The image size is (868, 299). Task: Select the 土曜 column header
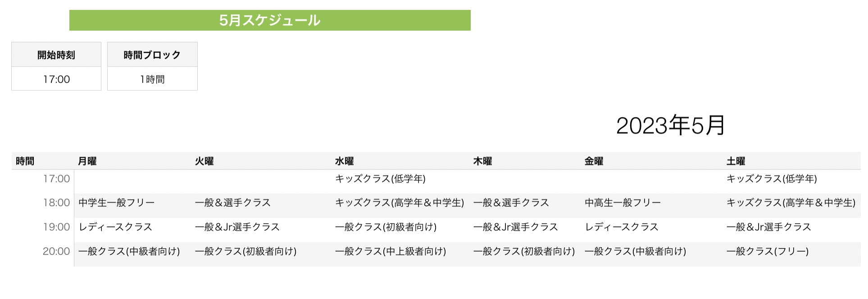[736, 161]
